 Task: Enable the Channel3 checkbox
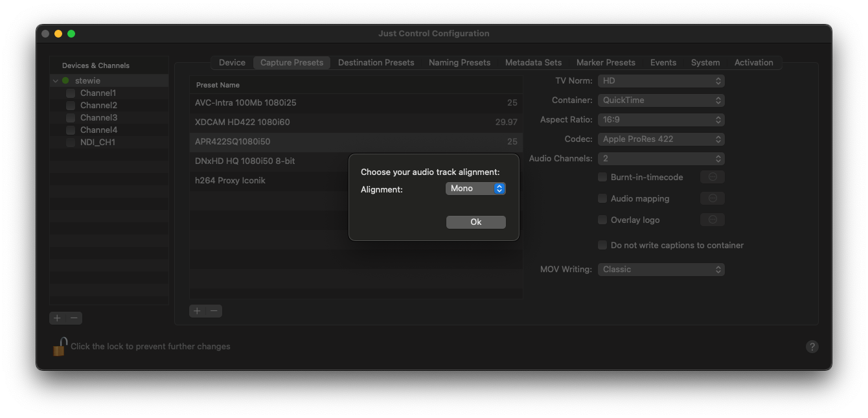coord(71,118)
